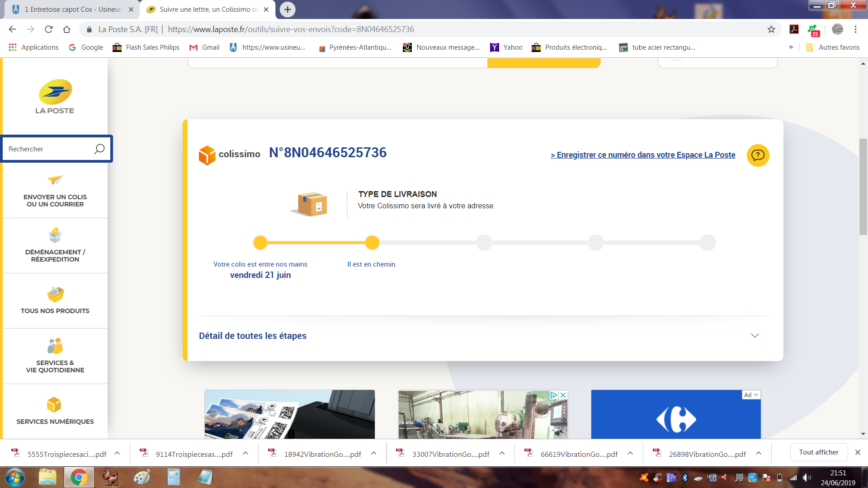
Task: Bookmark this page with the star icon
Action: [771, 29]
